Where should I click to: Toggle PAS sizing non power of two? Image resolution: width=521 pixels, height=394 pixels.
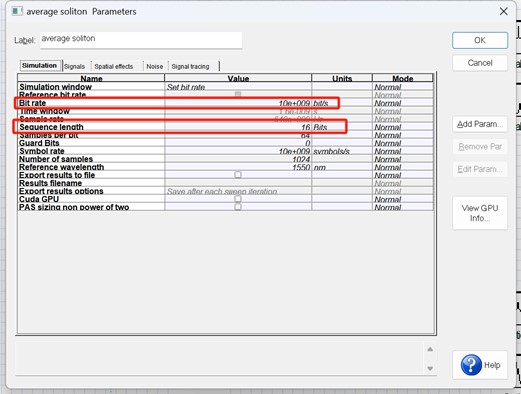(238, 207)
